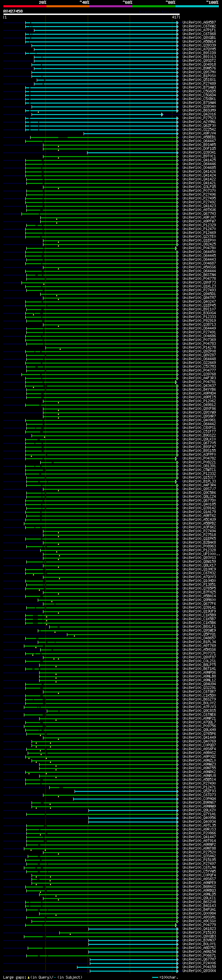222x980 pixels.
Task: Click hit label UniRef100_P08963
Action: pyautogui.click(x=199, y=546)
